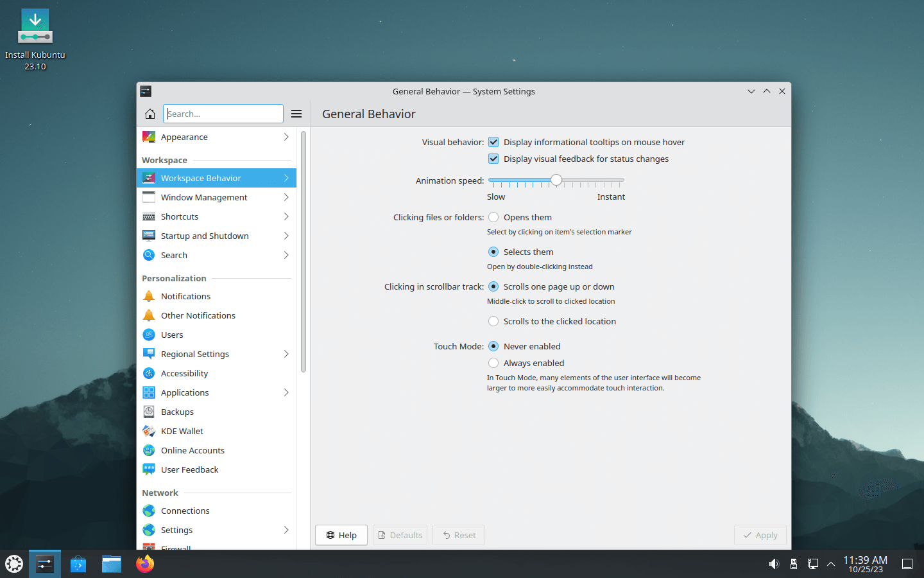Uncheck Display visual feedback for status changes
This screenshot has width=924, height=578.
coord(493,159)
